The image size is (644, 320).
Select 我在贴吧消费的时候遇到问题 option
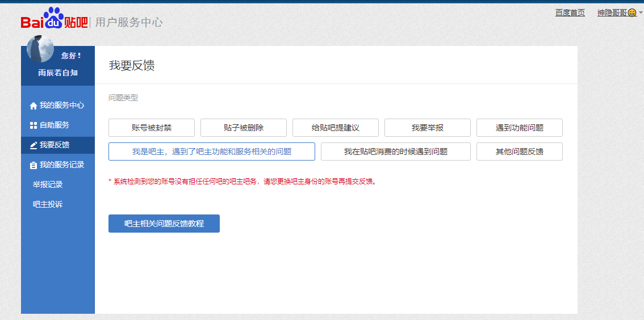point(396,151)
